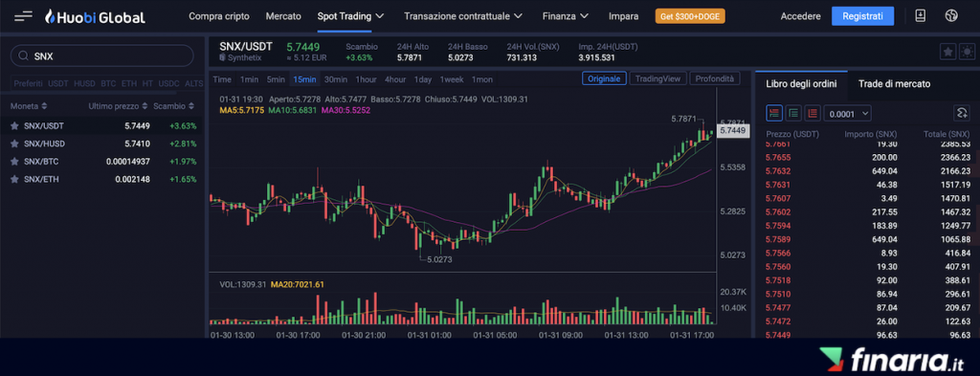This screenshot has width=980, height=376.
Task: Select the 1day chart interval
Action: click(422, 79)
